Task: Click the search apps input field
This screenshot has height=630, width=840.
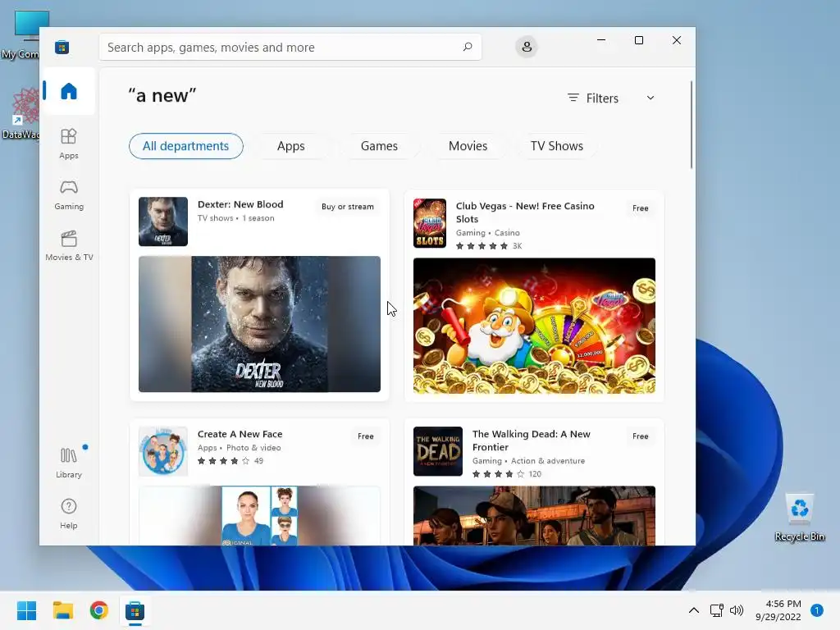Action: [x=290, y=47]
